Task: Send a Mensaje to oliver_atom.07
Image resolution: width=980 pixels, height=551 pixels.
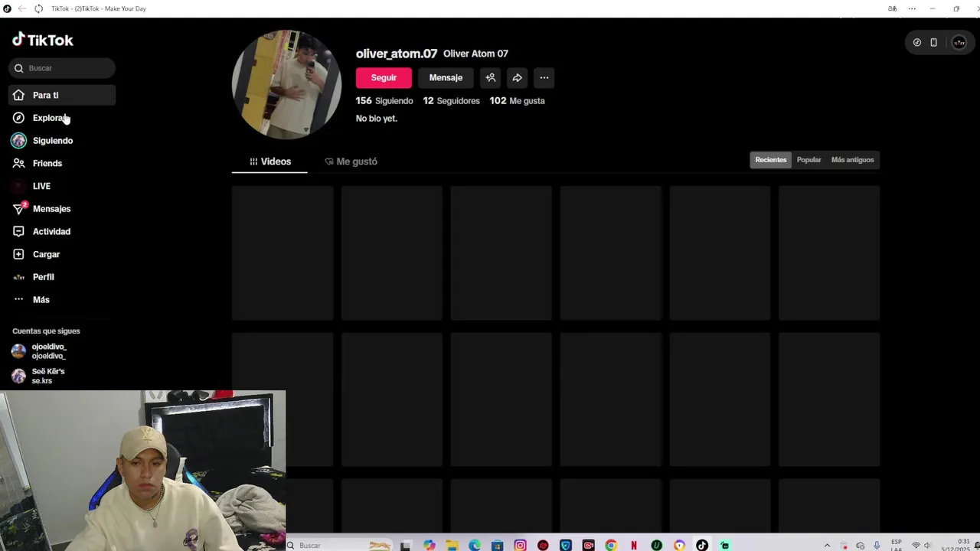Action: pyautogui.click(x=446, y=77)
